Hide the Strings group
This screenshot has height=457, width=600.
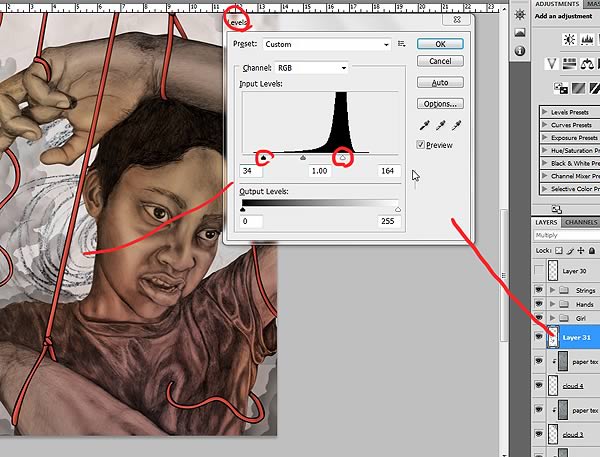coord(539,290)
